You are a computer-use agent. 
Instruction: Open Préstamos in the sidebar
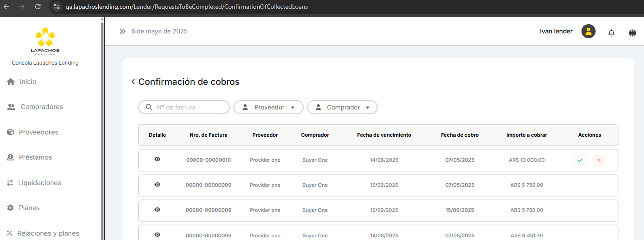(35, 157)
